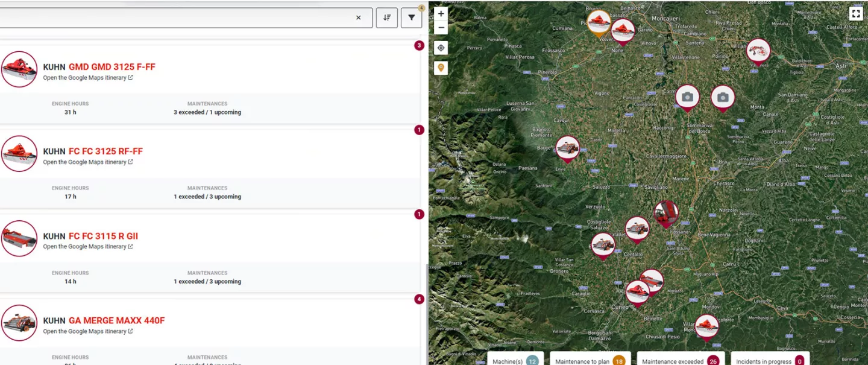
Task: Click the Maintenance to plan 18 chip
Action: click(x=590, y=360)
